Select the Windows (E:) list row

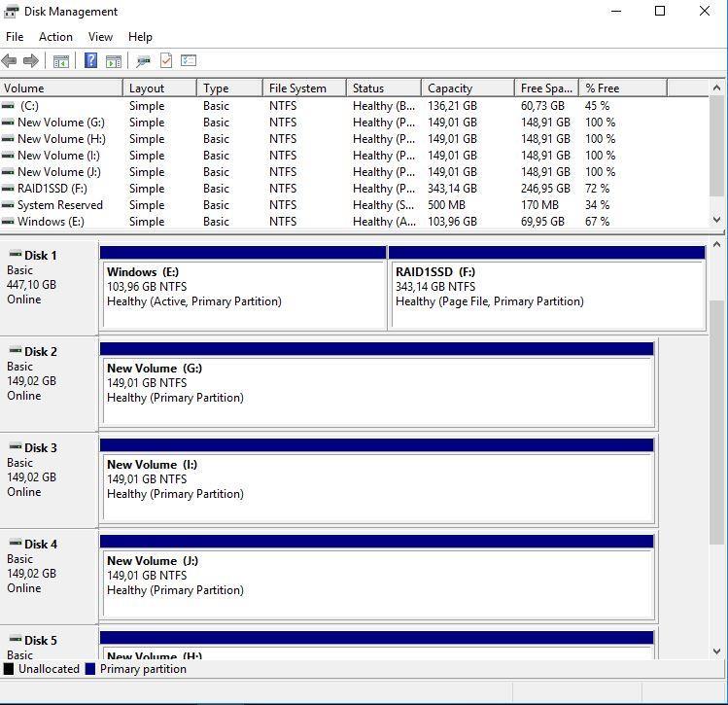click(354, 222)
